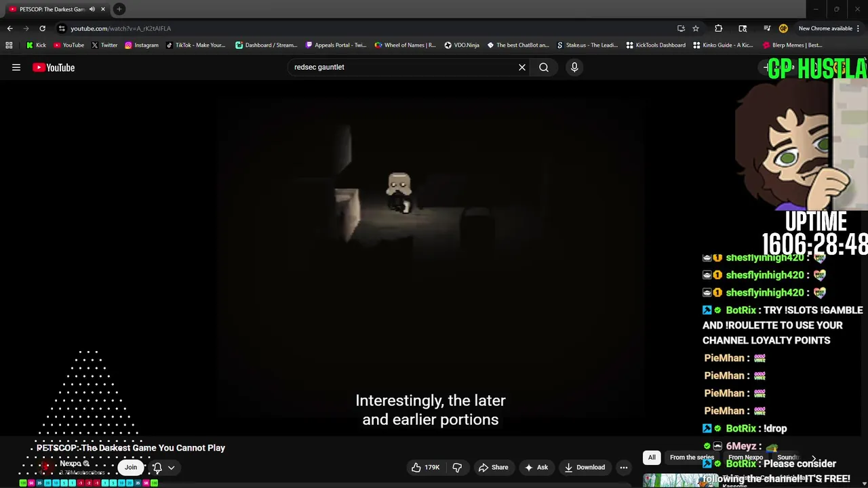The image size is (868, 488).
Task: Click 'New Chrome available' update button
Action: pyautogui.click(x=825, y=28)
